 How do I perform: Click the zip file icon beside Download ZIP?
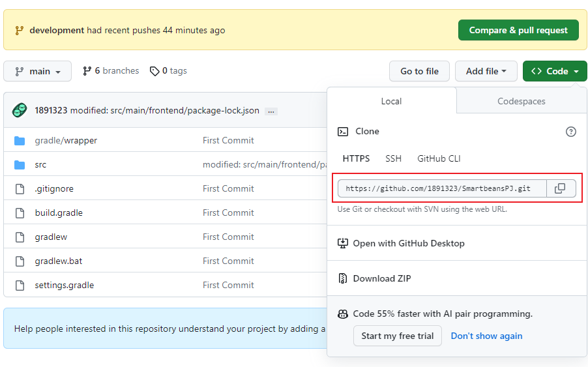(x=343, y=278)
